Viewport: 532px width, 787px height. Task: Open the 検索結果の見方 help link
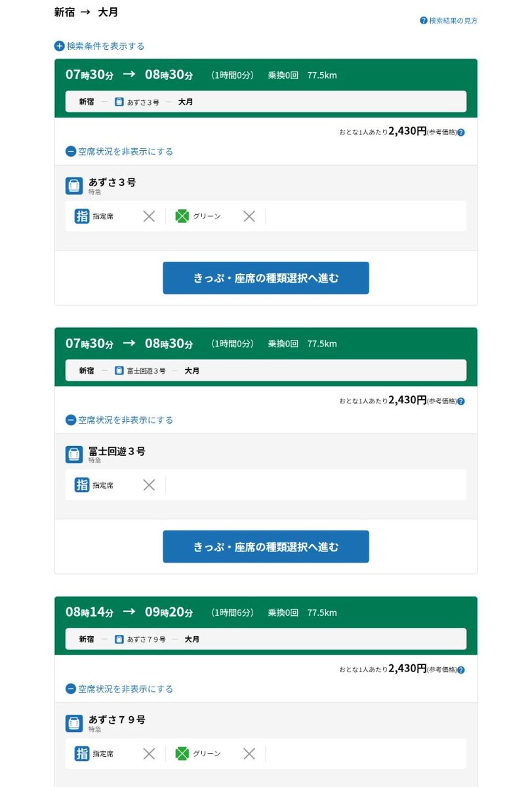point(449,20)
